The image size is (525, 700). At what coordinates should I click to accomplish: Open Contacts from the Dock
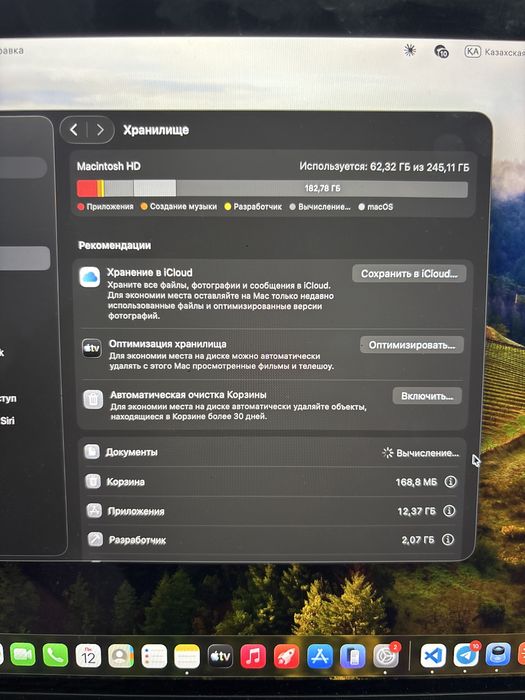[x=121, y=656]
